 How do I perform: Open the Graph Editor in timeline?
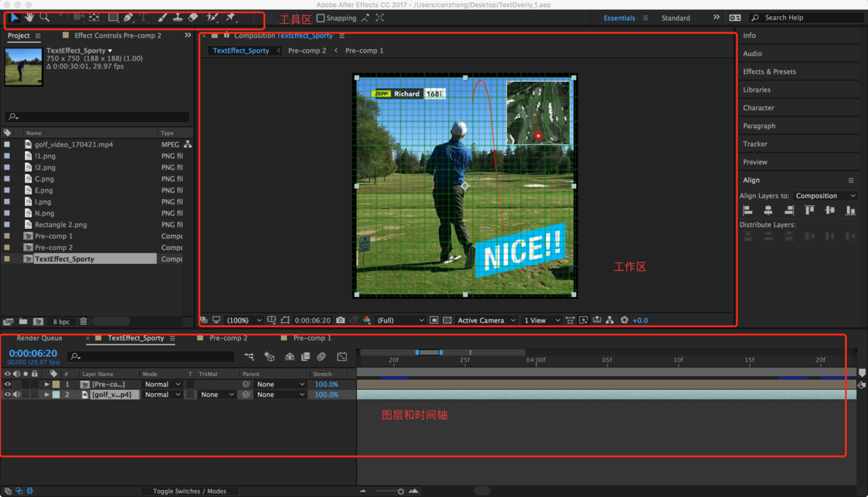(342, 357)
